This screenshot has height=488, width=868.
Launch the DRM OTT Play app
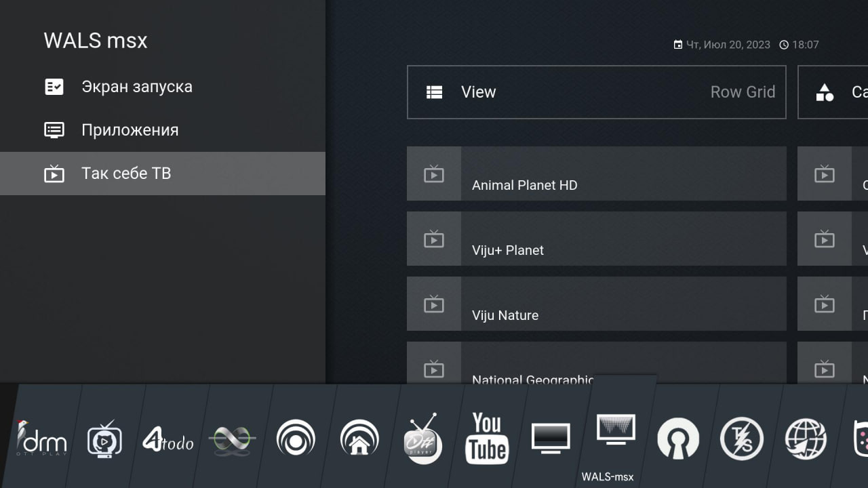(x=42, y=439)
